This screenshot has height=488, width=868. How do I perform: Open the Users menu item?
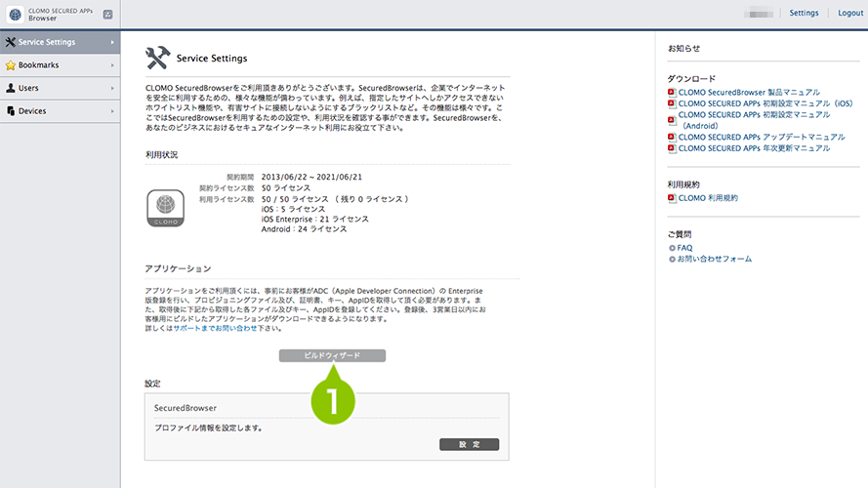60,88
